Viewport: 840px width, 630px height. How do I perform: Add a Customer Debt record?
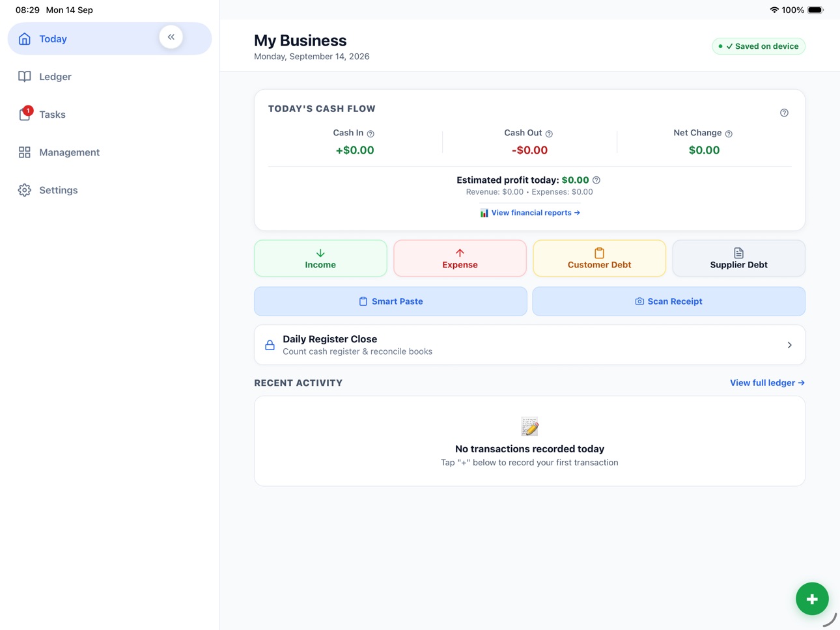coord(599,258)
